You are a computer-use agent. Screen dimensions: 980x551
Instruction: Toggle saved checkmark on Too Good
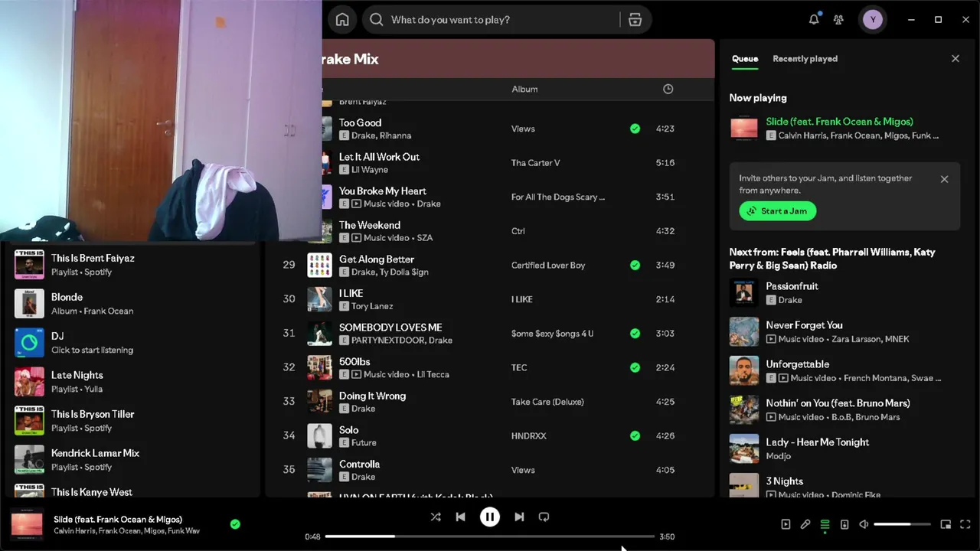coord(635,129)
